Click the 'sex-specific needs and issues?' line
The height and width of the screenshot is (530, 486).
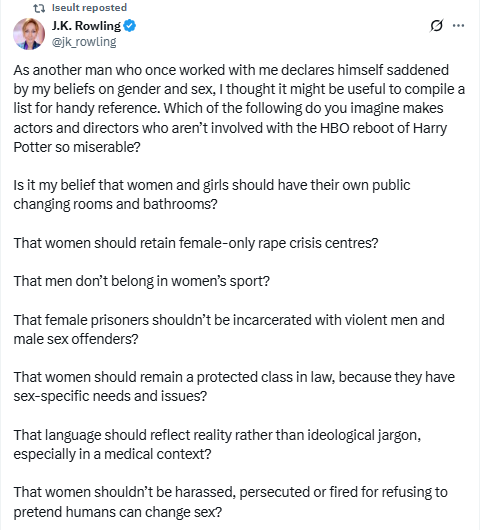110,396
